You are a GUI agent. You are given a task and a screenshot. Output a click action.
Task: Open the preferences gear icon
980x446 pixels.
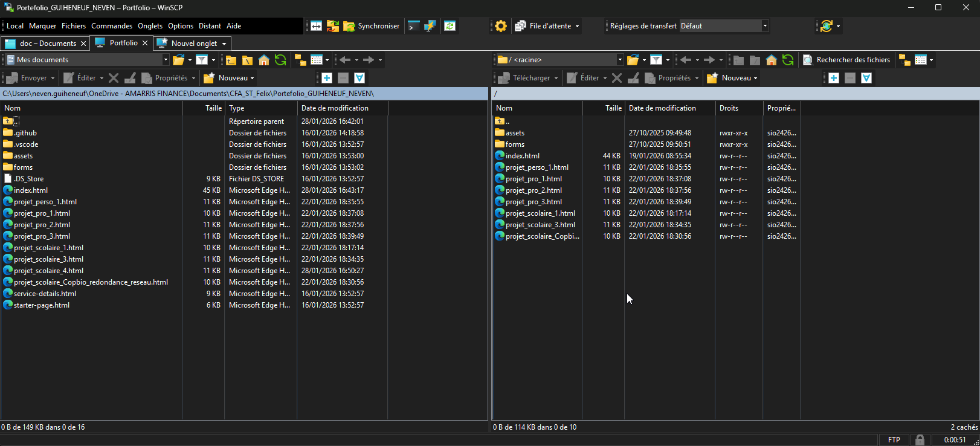pos(501,26)
